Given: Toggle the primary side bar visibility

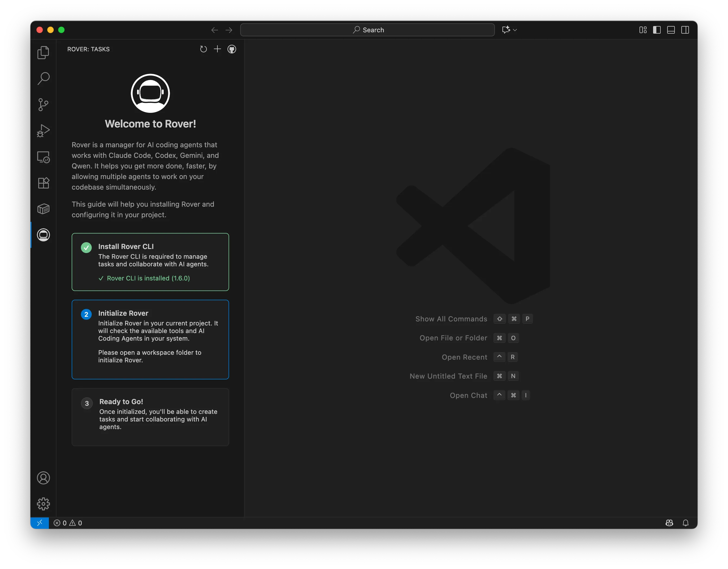Looking at the screenshot, I should (x=657, y=30).
